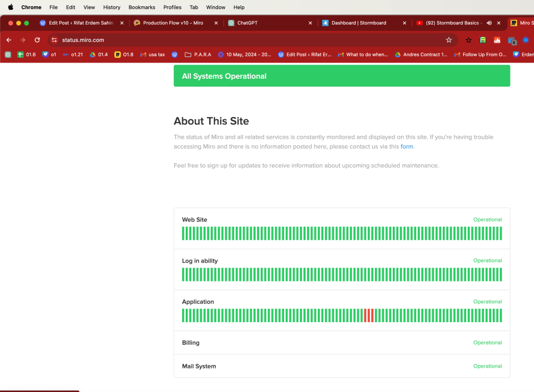Image resolution: width=534 pixels, height=392 pixels.
Task: Mute audio on Stormboard Basics tab
Action: click(x=489, y=23)
